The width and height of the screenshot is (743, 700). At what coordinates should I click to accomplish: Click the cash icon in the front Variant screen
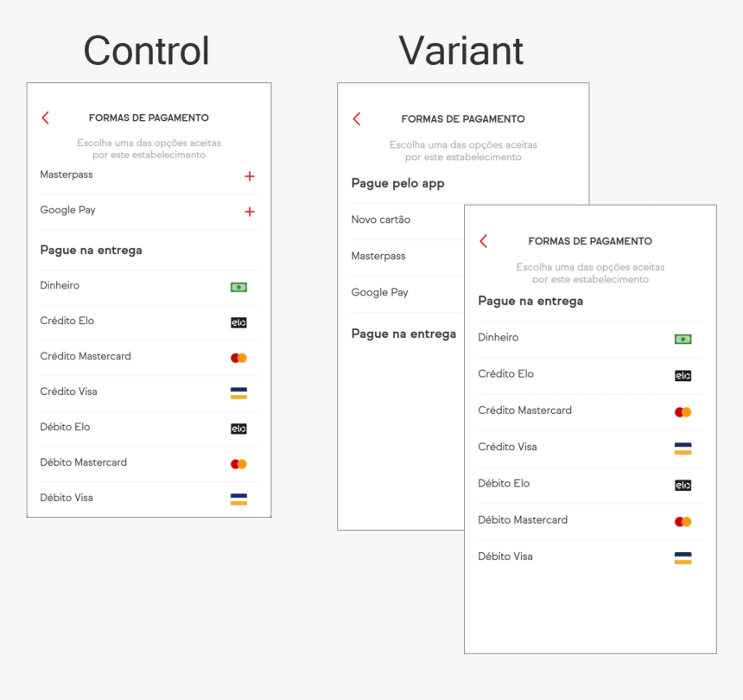[x=683, y=340]
